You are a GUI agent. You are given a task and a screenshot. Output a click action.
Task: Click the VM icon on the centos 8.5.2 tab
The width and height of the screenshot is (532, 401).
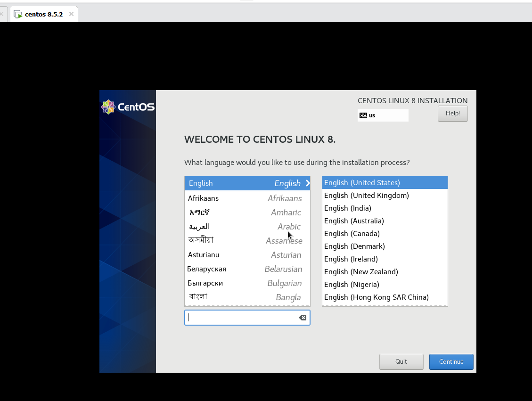coord(18,14)
